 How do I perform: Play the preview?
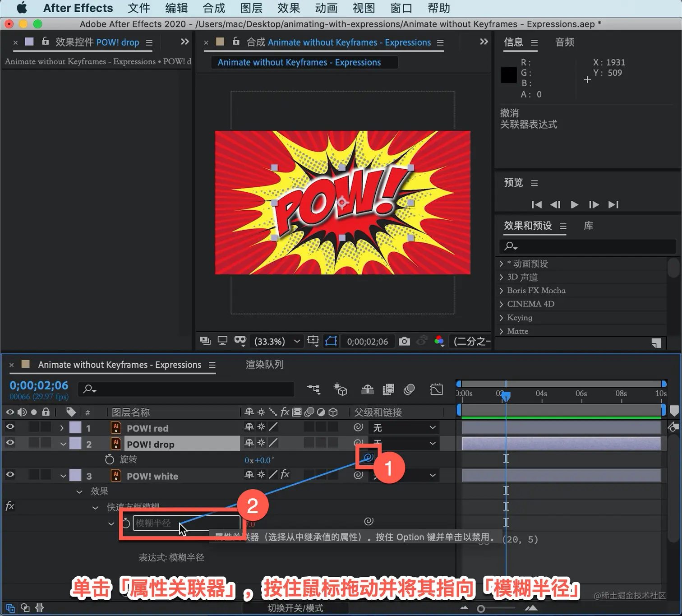(575, 204)
